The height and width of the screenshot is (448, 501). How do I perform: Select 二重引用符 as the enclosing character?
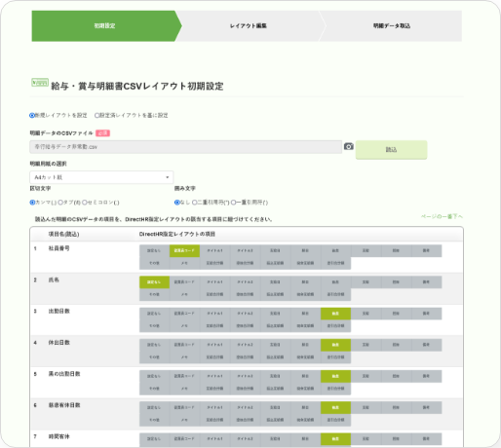click(x=195, y=203)
